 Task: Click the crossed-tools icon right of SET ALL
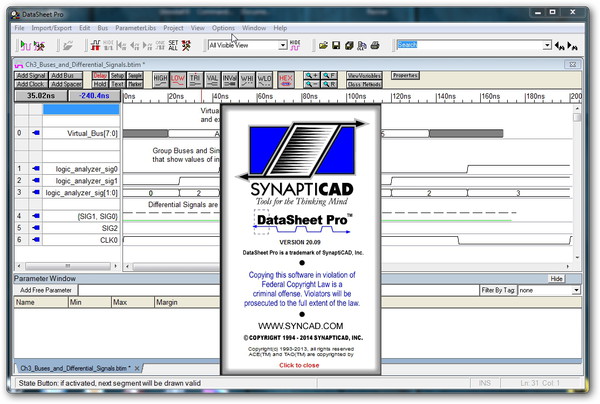(186, 46)
